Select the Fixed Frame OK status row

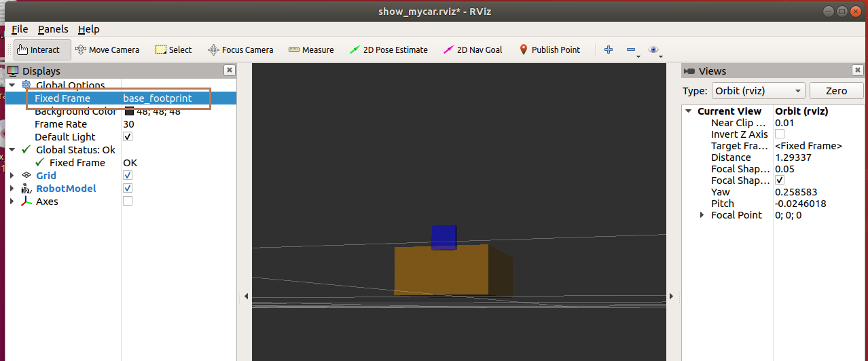point(121,162)
